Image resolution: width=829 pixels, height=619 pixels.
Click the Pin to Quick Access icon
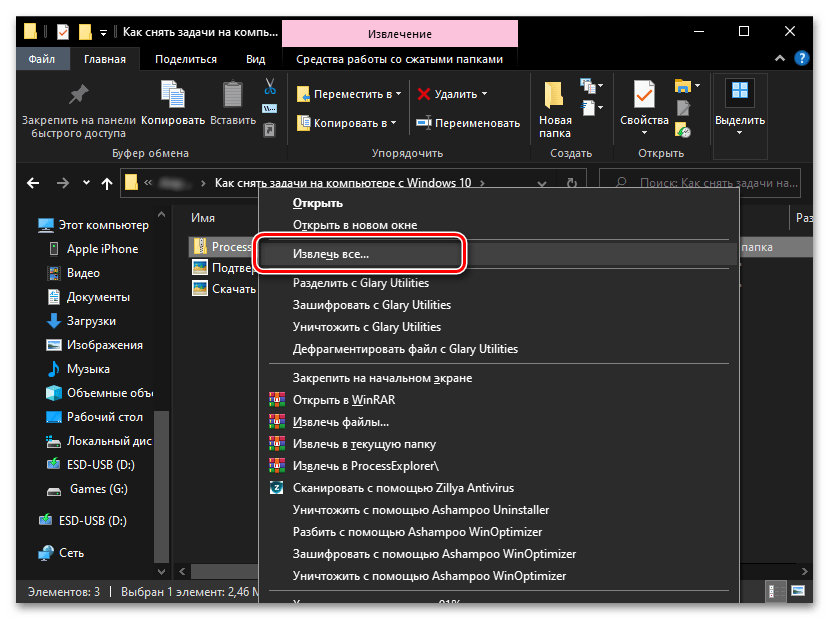click(x=77, y=95)
